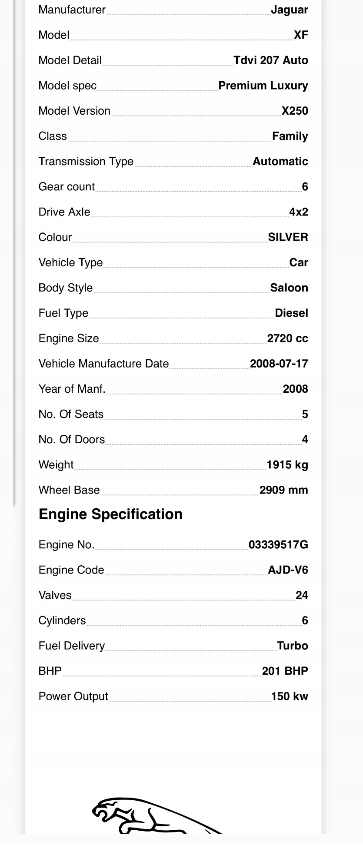The width and height of the screenshot is (363, 868).
Task: Select the engine number 03339517G
Action: click(278, 545)
